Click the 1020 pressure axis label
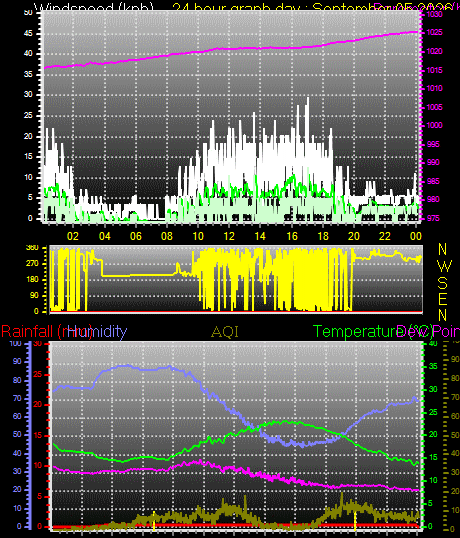The height and width of the screenshot is (538, 460). coord(434,51)
